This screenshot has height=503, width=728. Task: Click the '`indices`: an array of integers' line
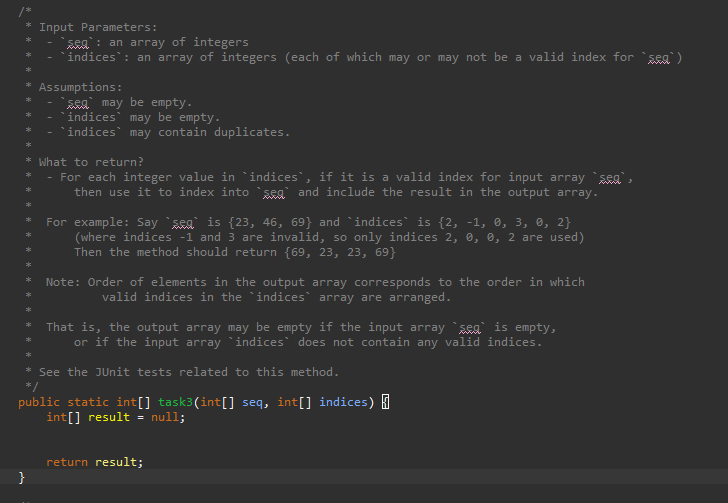371,57
